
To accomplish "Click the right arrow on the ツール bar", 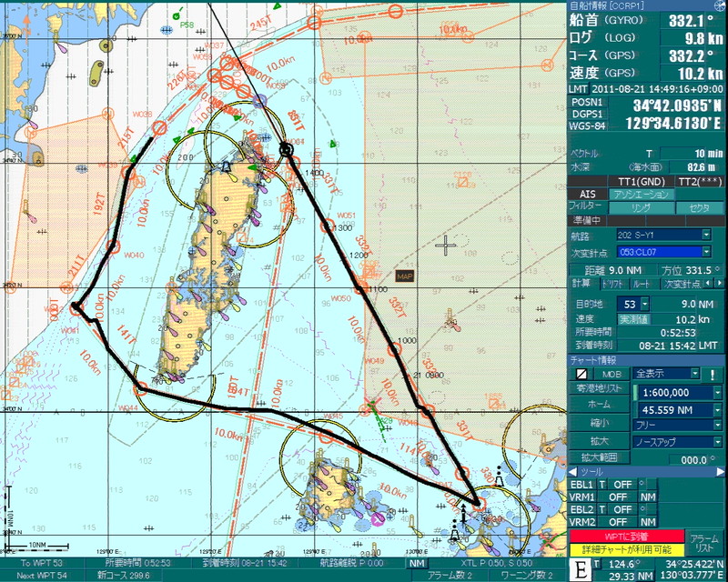I will pyautogui.click(x=719, y=472).
